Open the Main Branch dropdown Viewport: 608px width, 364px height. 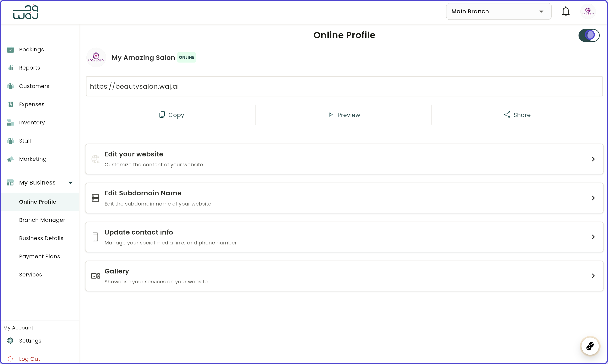[x=498, y=11]
